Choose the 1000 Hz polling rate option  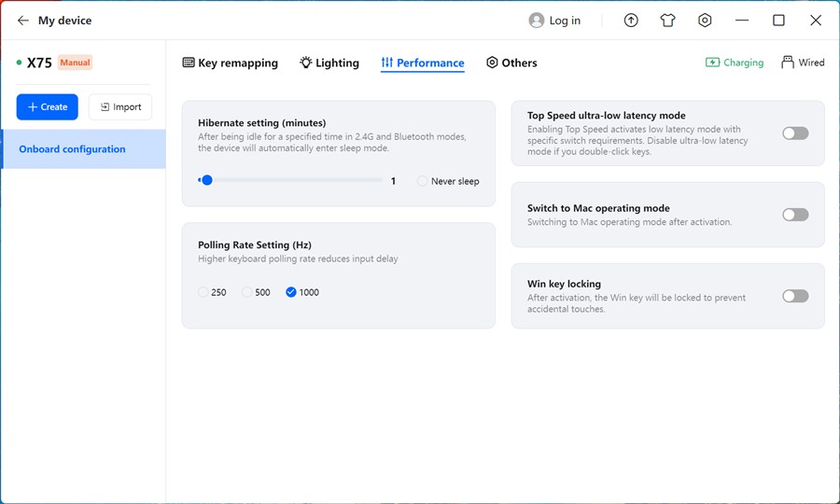[291, 292]
